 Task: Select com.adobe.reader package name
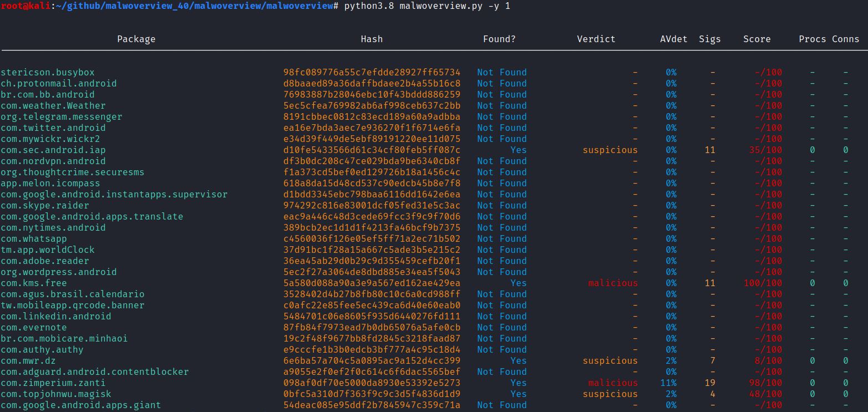coord(45,261)
